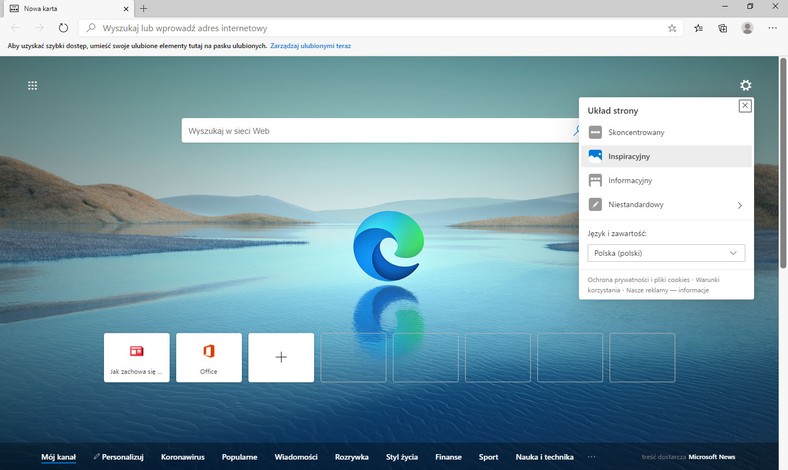Add a new quick link tile
The height and width of the screenshot is (470, 788).
point(281,357)
